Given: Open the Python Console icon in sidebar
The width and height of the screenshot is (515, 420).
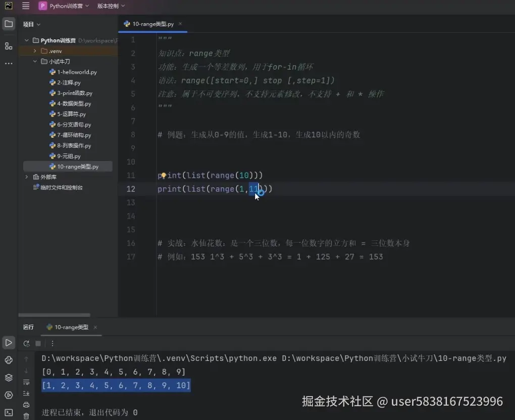Looking at the screenshot, I should pyautogui.click(x=9, y=360).
